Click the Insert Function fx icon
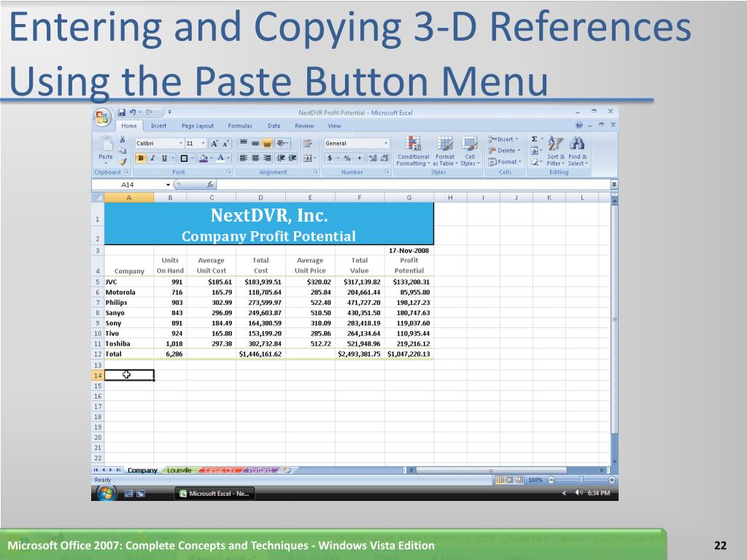The width and height of the screenshot is (747, 560). click(210, 184)
